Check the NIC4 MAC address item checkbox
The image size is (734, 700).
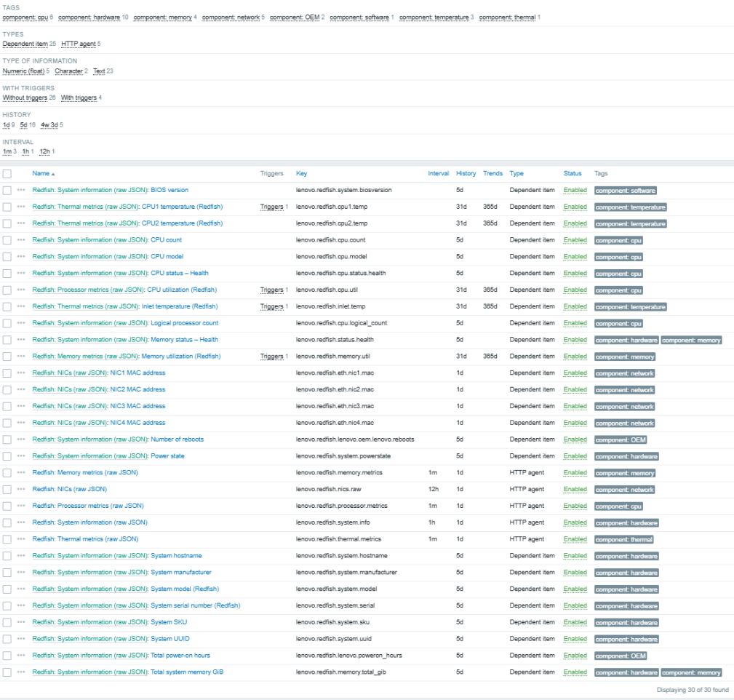(x=7, y=423)
